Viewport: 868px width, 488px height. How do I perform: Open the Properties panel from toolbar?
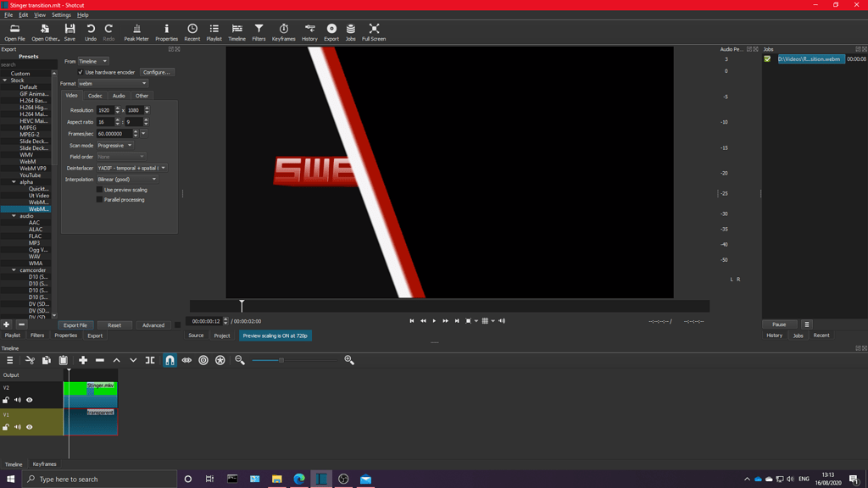tap(166, 32)
